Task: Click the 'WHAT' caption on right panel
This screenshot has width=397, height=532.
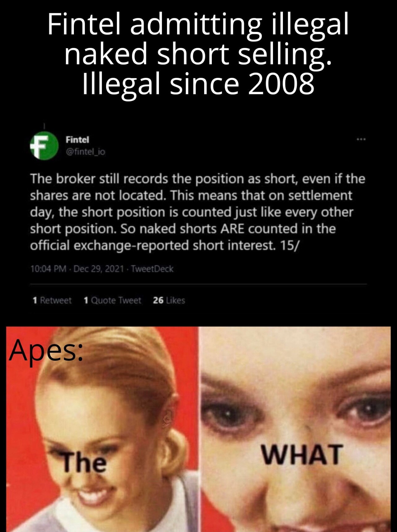Action: (302, 455)
